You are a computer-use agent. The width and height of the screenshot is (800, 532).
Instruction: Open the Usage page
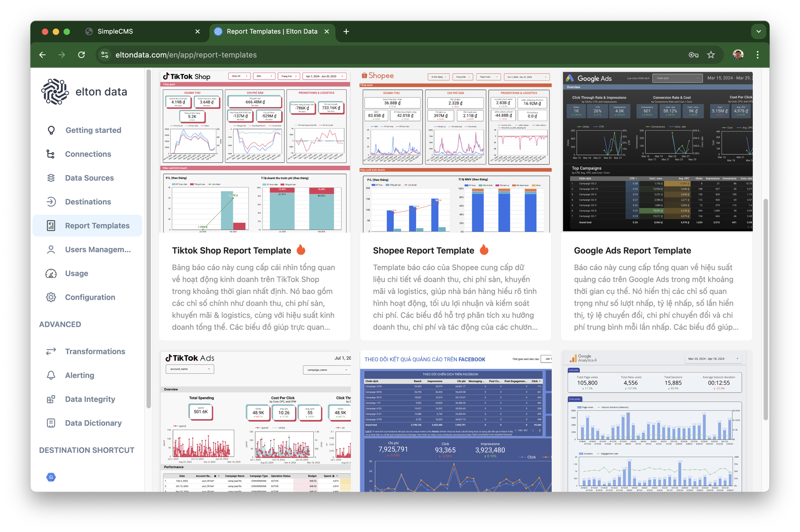87,273
